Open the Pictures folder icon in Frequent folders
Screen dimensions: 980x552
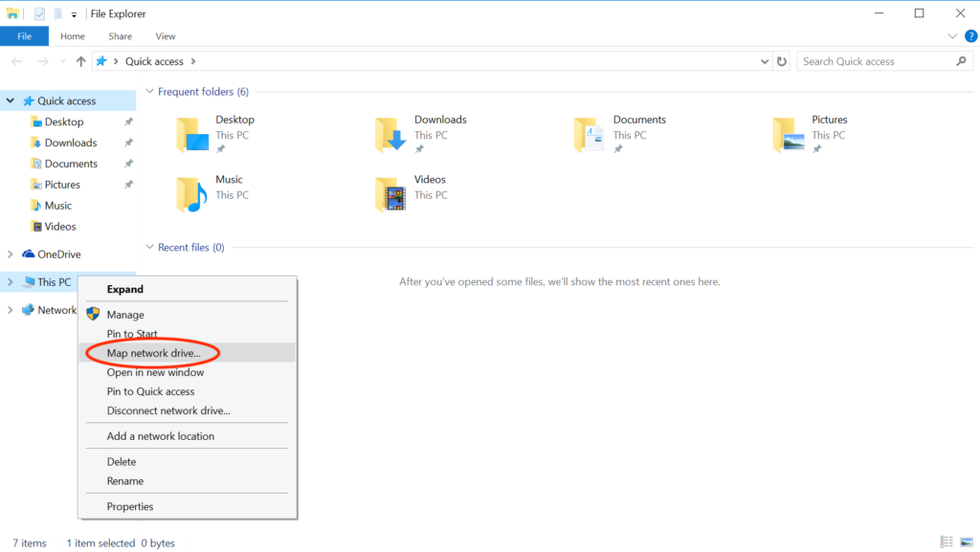pyautogui.click(x=789, y=134)
